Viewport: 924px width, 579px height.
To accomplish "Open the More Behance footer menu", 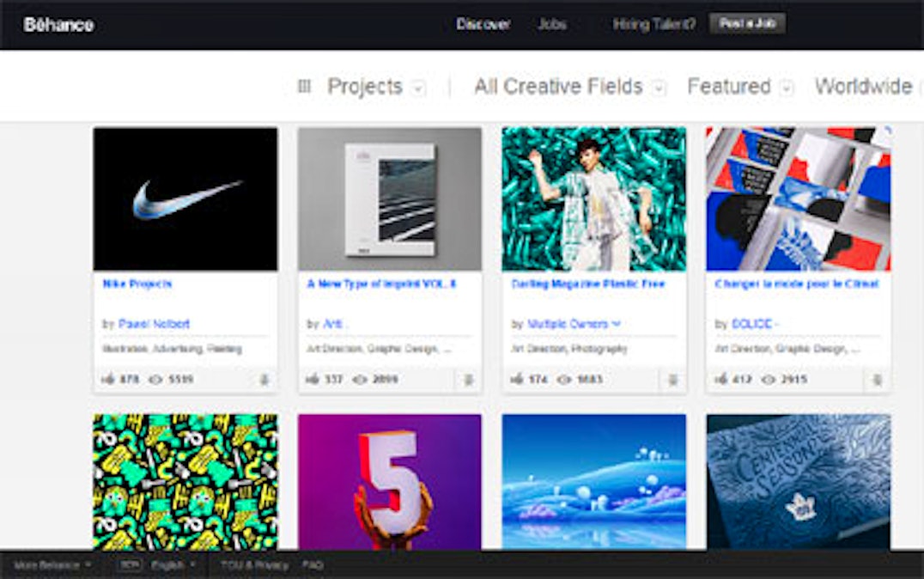I will pos(52,565).
